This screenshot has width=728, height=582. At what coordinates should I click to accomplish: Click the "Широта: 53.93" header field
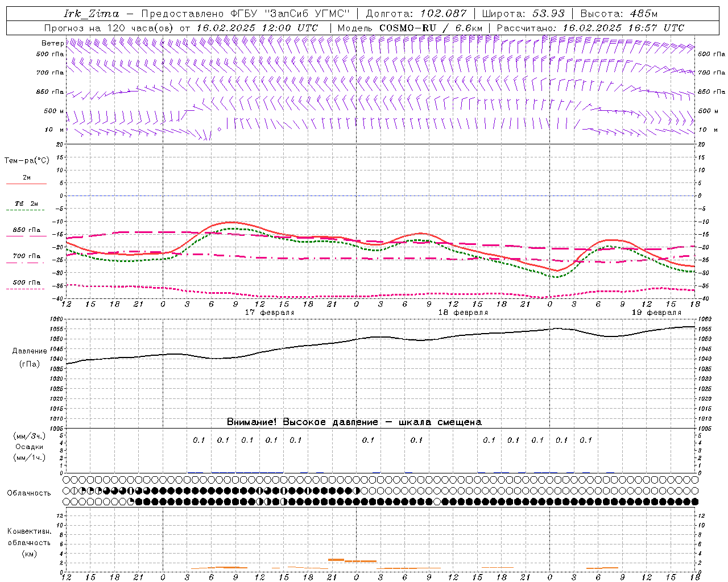523,14
